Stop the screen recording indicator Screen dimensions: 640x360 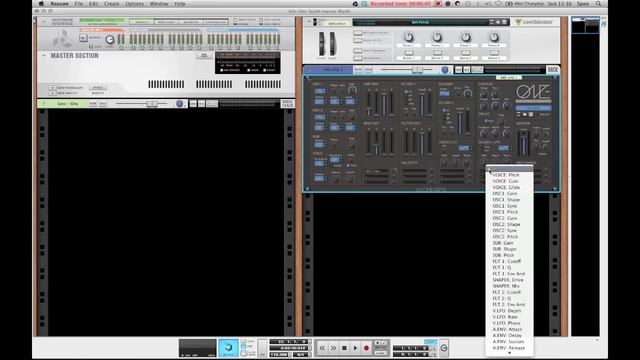click(x=438, y=4)
